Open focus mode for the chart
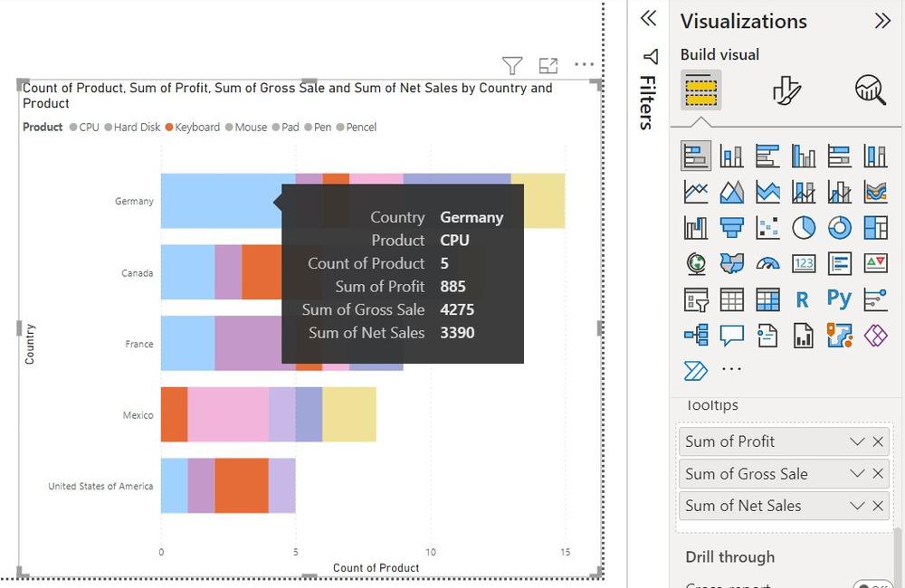 tap(548, 65)
